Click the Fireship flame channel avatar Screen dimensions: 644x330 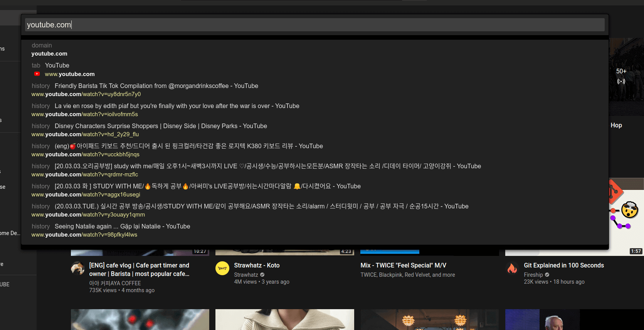pos(512,268)
